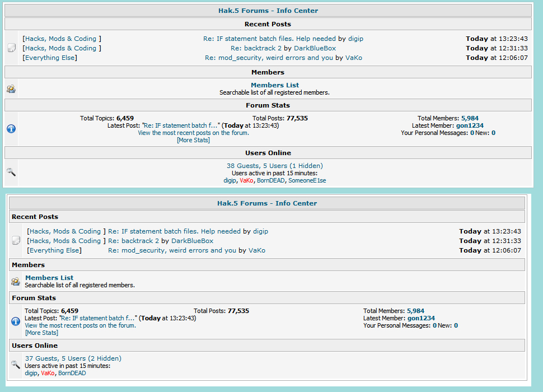Open Everything Else board in lower panel

tap(54, 250)
